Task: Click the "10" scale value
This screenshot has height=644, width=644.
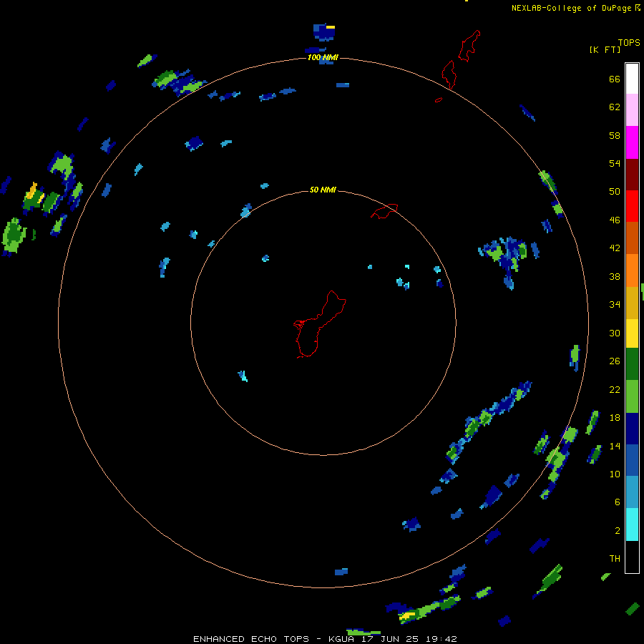Action: coord(615,474)
